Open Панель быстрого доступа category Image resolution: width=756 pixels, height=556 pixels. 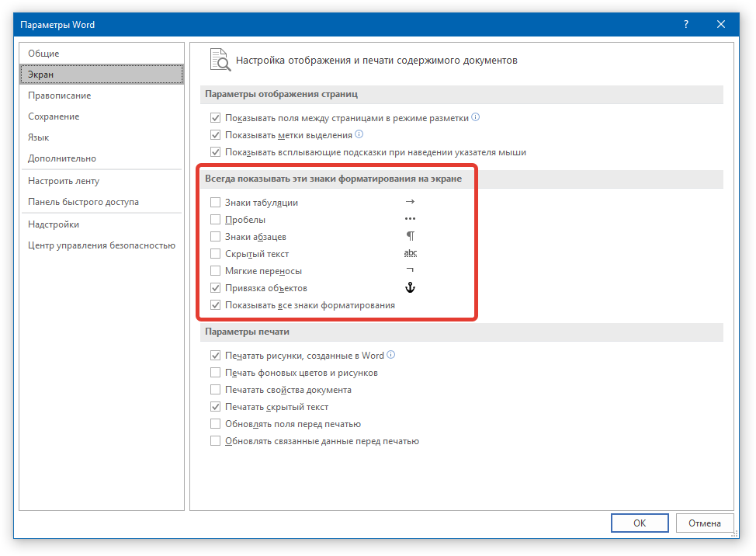click(x=102, y=202)
